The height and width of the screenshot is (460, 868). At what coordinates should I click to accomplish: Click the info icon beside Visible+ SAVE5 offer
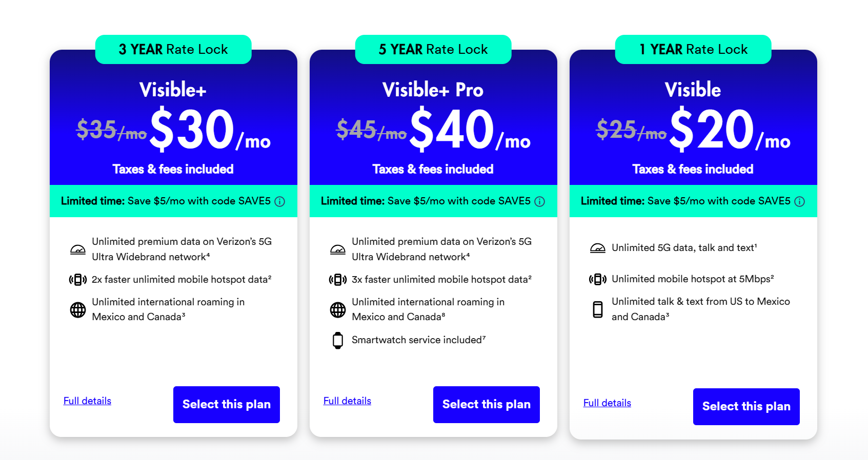(x=280, y=201)
